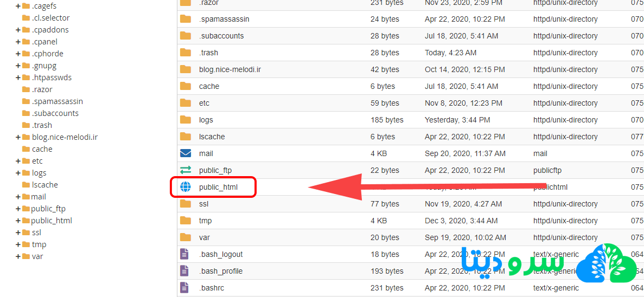
Task: Expand the blog.nice-melodi.ir tree node
Action: click(x=18, y=137)
